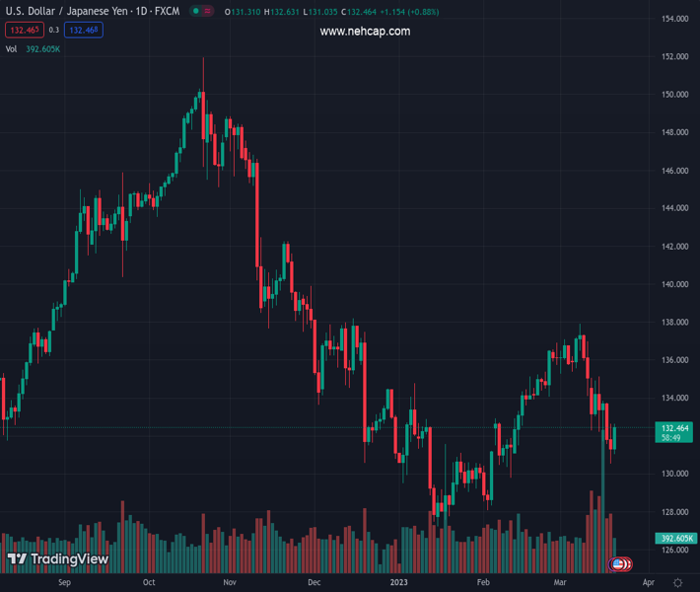Click the www.nehcap.com watermark link
Viewport: 700px width, 592px height.
[x=365, y=32]
